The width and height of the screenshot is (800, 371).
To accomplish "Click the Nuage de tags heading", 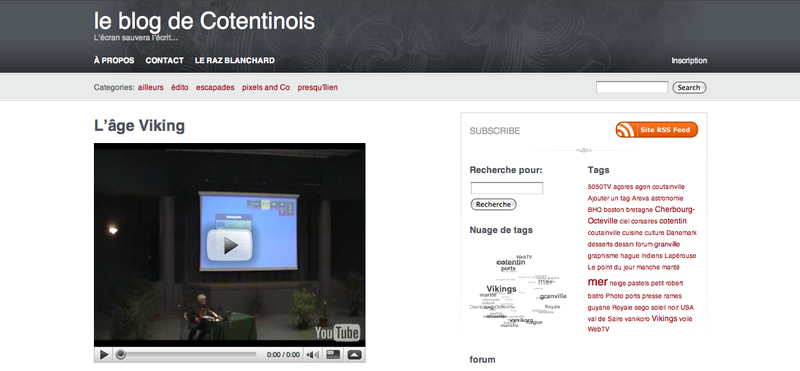I will coord(501,230).
